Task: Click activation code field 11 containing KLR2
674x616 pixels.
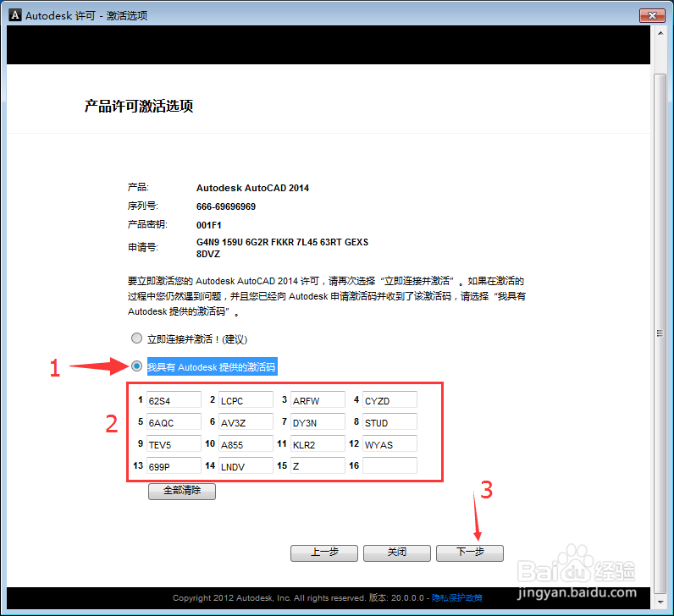Action: [x=318, y=443]
